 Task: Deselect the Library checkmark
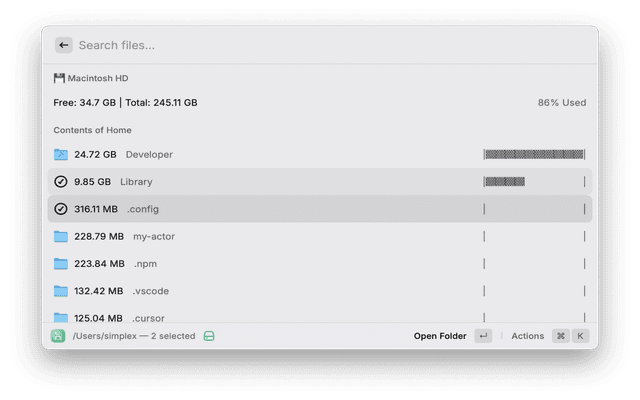(61, 182)
